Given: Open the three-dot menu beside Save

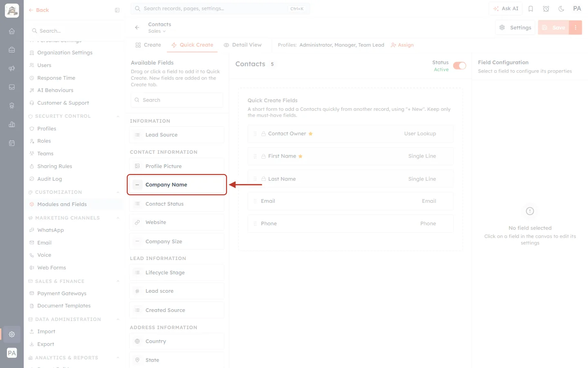Looking at the screenshot, I should [575, 27].
